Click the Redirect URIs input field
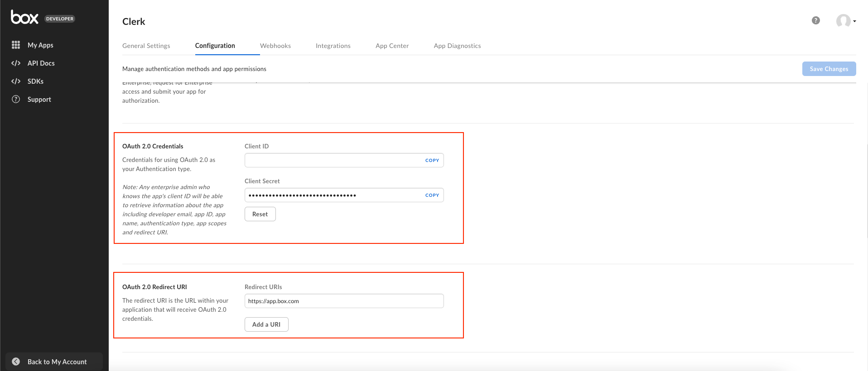Image resolution: width=868 pixels, height=371 pixels. [x=344, y=301]
